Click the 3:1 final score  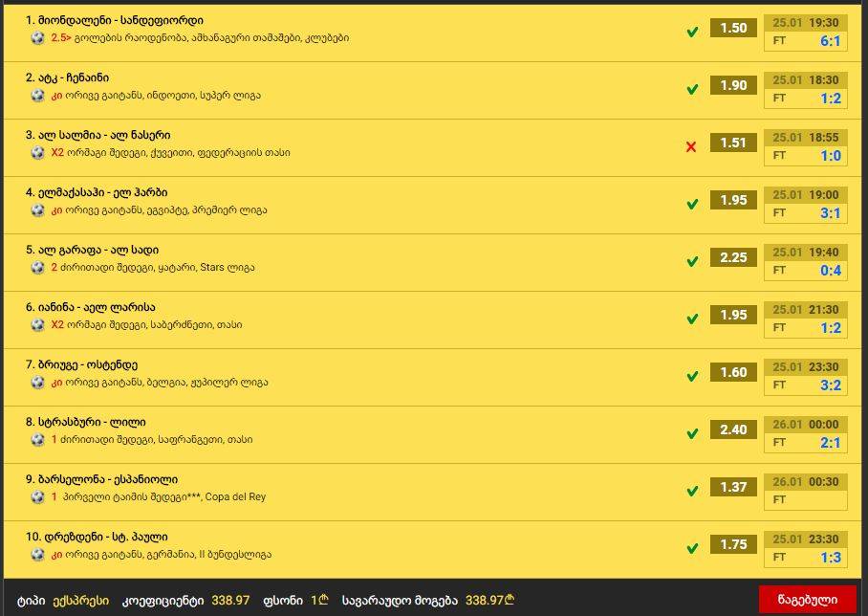tap(830, 213)
